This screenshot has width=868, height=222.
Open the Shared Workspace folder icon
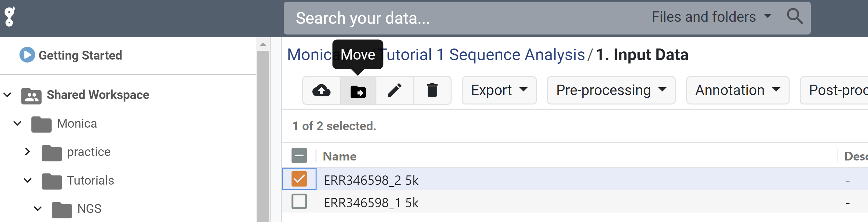coord(31,96)
